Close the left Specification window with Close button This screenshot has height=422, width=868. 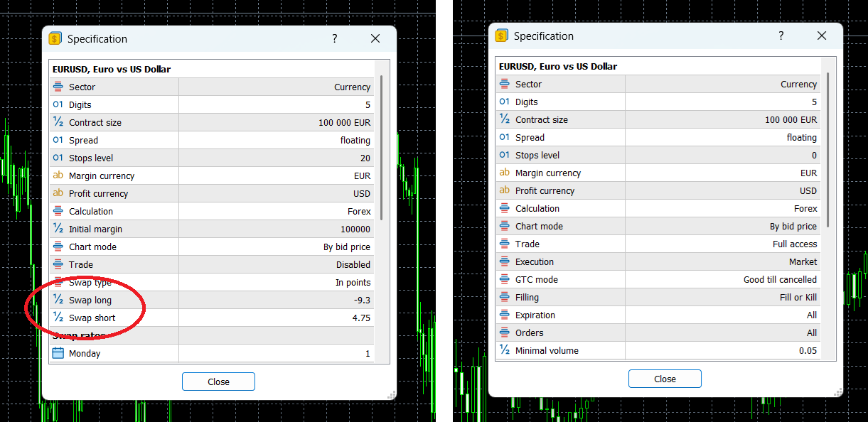point(218,382)
